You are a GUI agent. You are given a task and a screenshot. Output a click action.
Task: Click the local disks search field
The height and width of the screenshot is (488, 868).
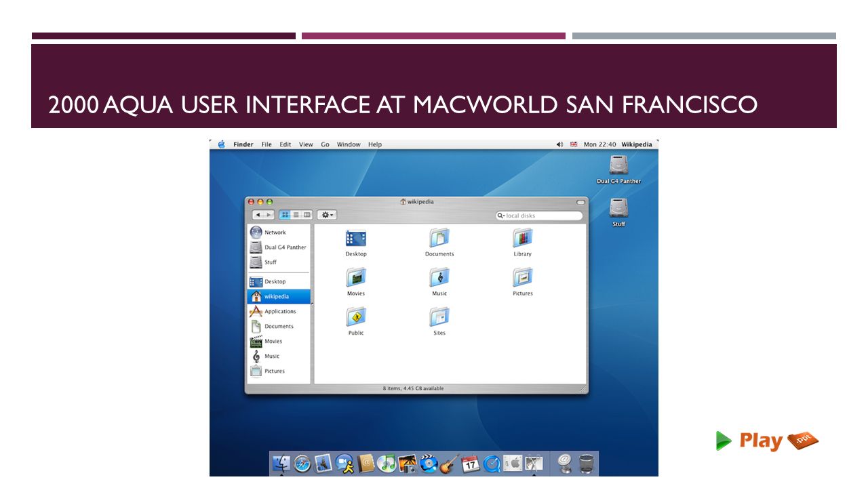[540, 216]
